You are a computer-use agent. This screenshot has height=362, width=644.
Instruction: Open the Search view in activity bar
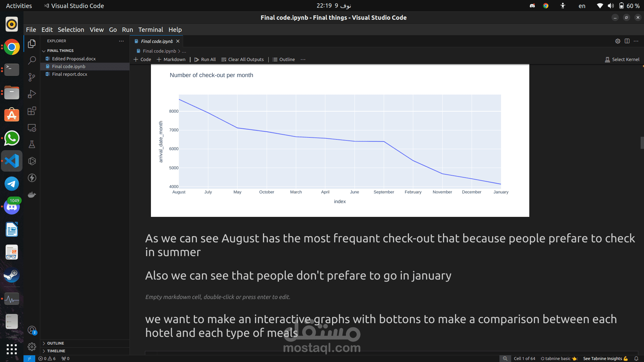tap(32, 60)
